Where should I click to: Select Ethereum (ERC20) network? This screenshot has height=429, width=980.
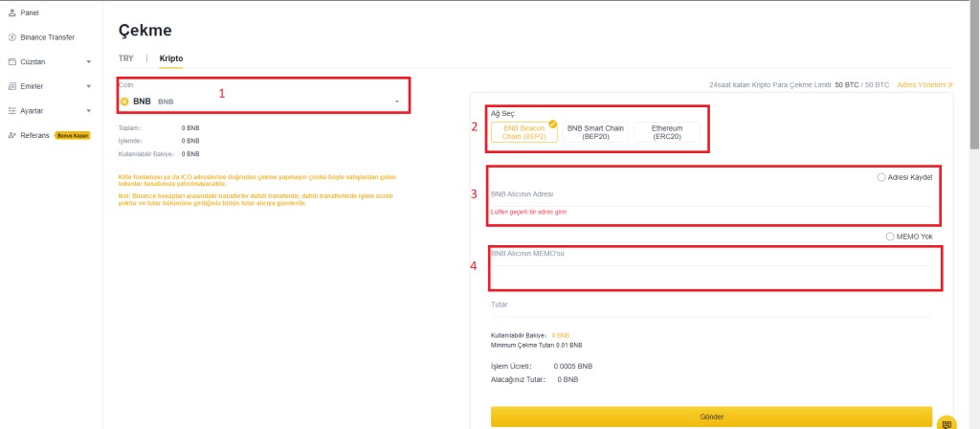(x=667, y=132)
